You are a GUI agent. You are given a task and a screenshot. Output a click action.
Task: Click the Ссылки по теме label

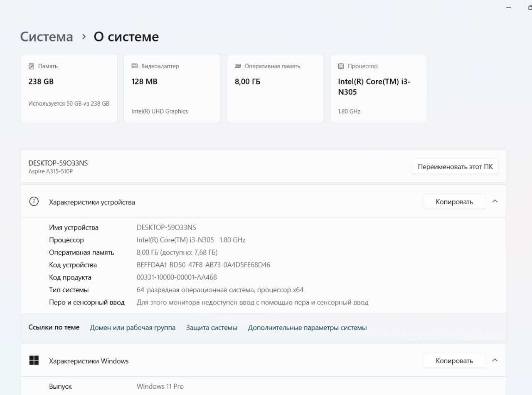(54, 327)
